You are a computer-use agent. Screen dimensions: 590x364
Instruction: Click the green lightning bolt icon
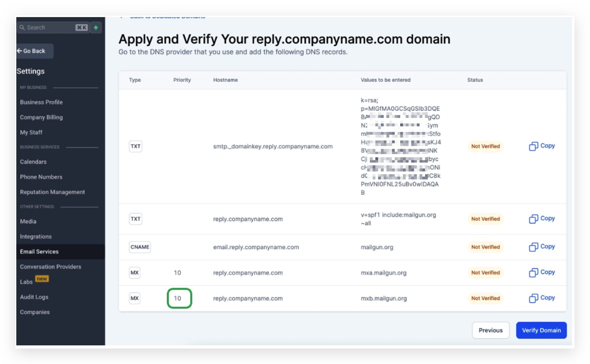96,28
